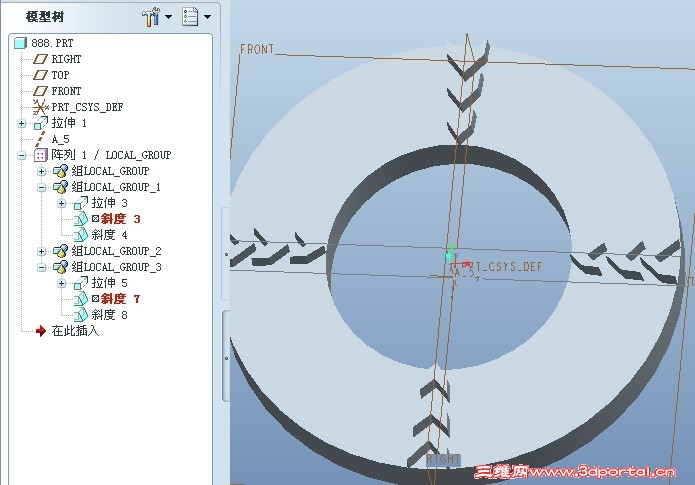
Task: Click the RIGHT plane tag in viewport
Action: coord(443,459)
